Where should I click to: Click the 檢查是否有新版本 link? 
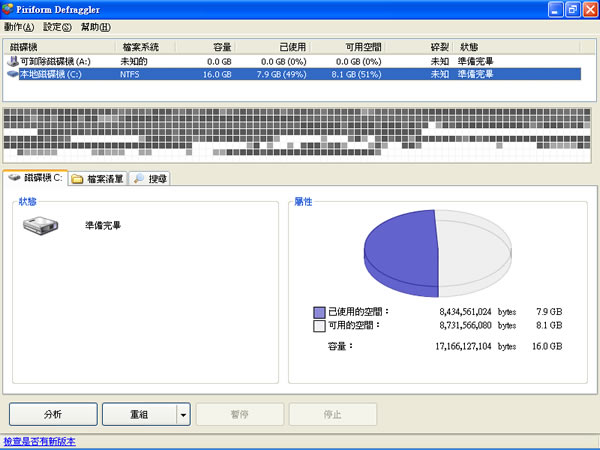pos(39,441)
